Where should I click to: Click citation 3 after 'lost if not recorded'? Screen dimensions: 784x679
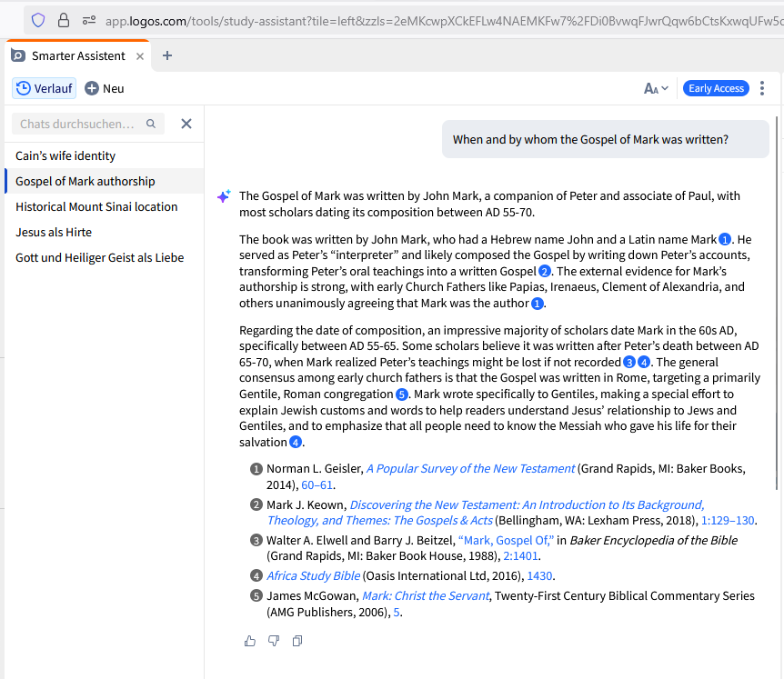click(629, 363)
